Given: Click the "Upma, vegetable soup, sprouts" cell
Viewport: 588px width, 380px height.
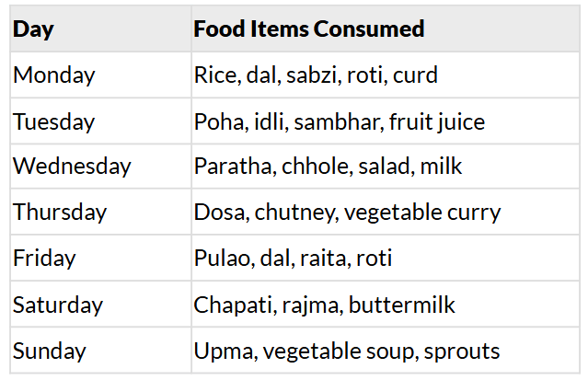Looking at the screenshot, I should point(346,351).
